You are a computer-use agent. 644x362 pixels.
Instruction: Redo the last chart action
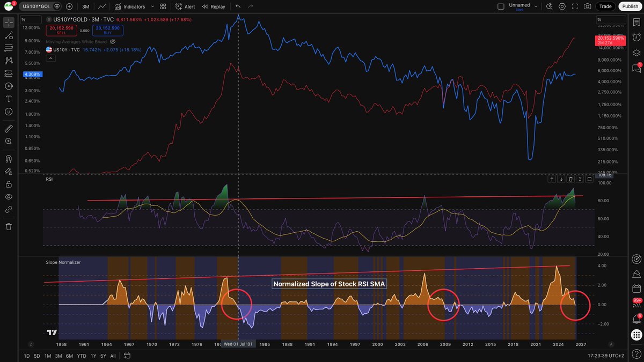[x=251, y=6]
